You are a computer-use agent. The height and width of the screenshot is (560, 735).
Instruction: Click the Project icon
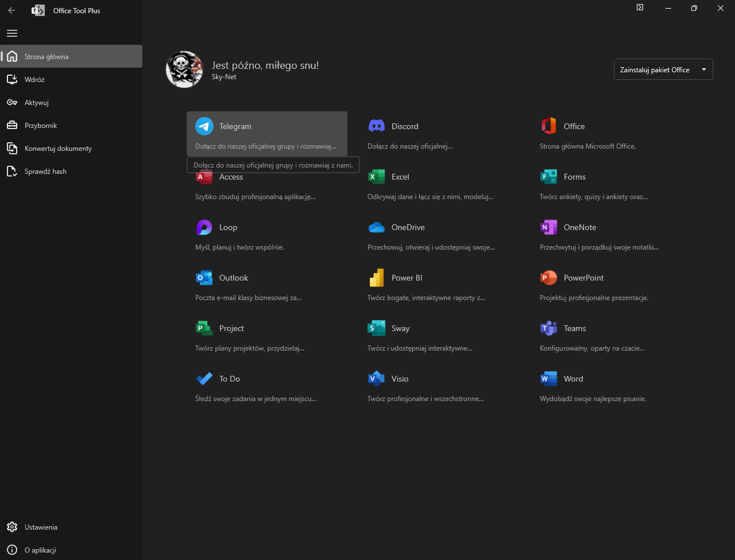[204, 328]
